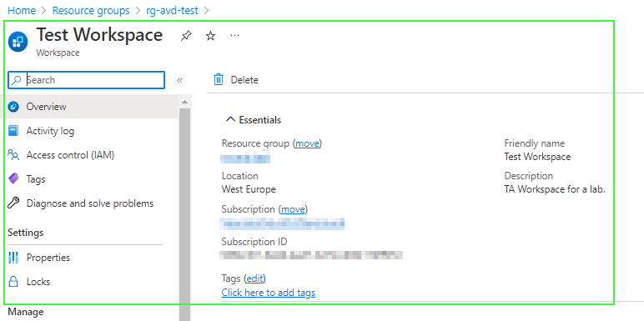This screenshot has width=644, height=321.
Task: Mark Test Workspace as favorite star
Action: pos(210,36)
